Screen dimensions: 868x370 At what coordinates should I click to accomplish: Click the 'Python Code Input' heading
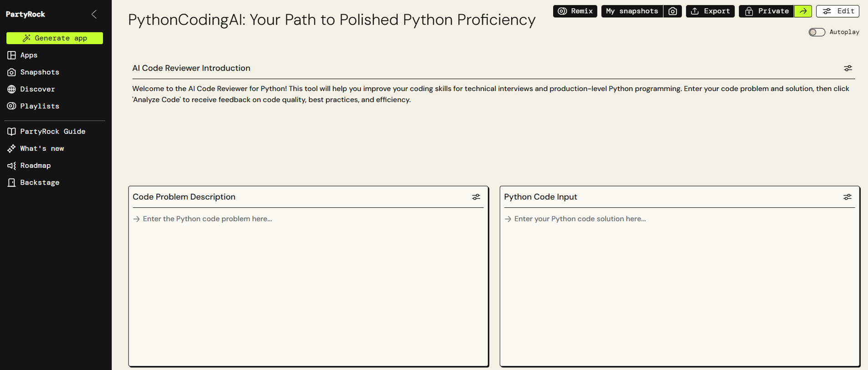(x=540, y=197)
